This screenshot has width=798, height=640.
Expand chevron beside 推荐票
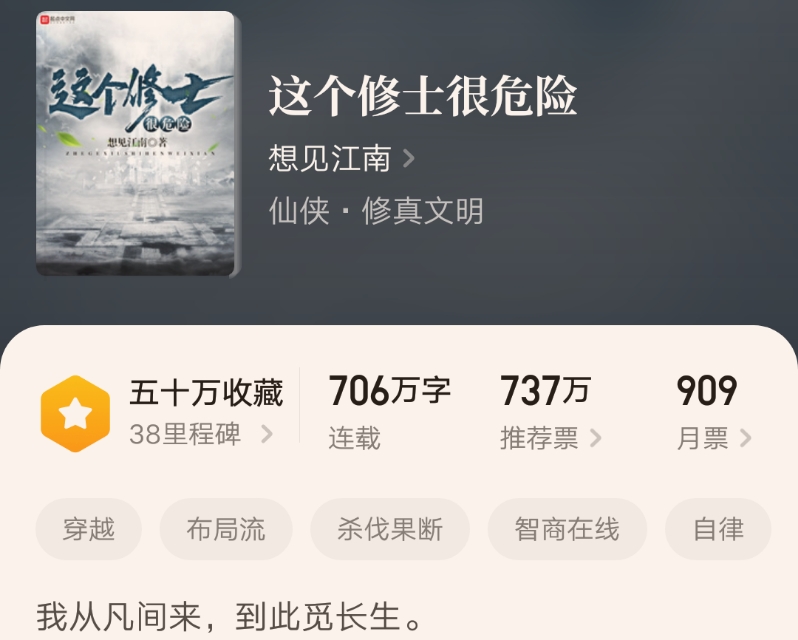tap(595, 438)
